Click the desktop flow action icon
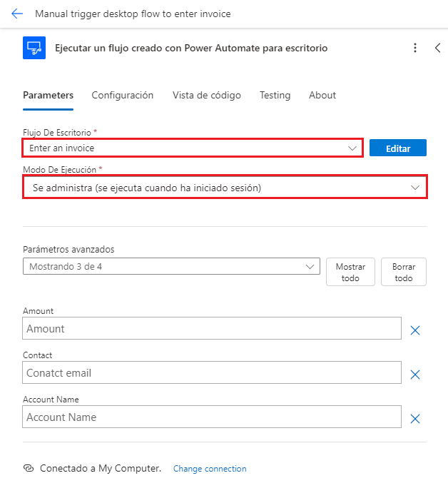The height and width of the screenshot is (488, 448). click(34, 48)
